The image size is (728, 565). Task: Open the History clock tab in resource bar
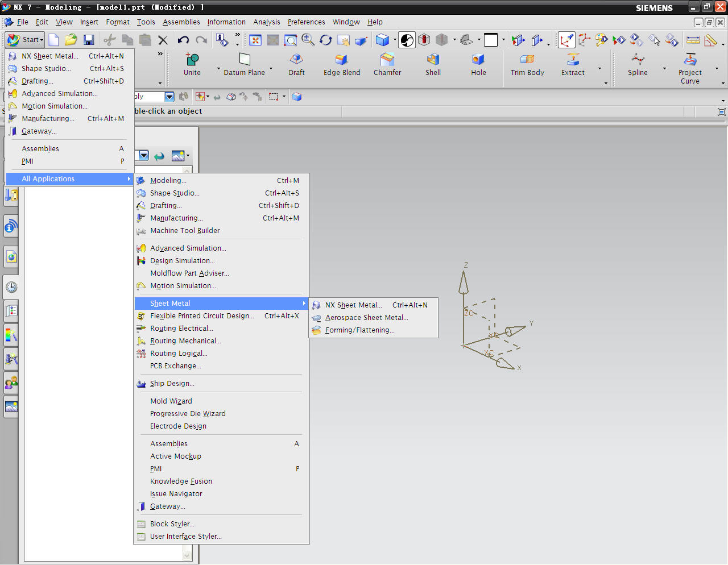click(x=11, y=287)
